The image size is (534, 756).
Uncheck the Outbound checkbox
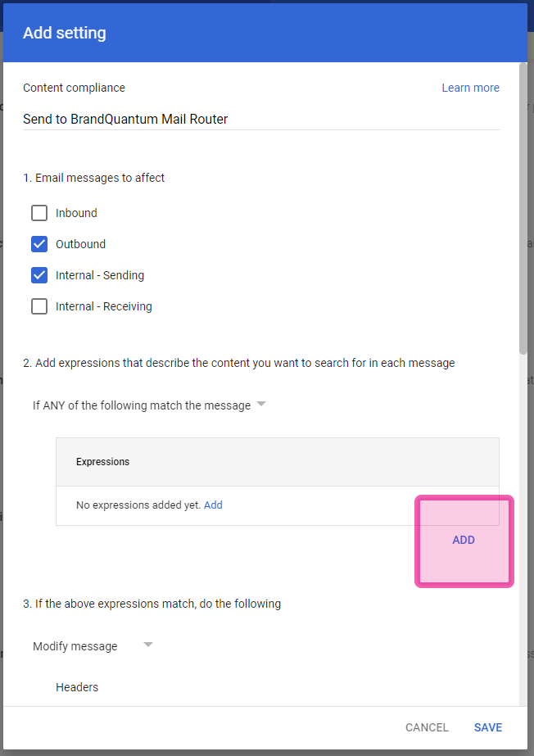[39, 244]
